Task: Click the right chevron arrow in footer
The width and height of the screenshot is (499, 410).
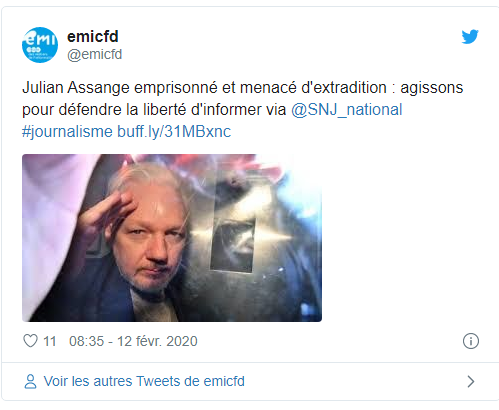Action: (x=471, y=381)
